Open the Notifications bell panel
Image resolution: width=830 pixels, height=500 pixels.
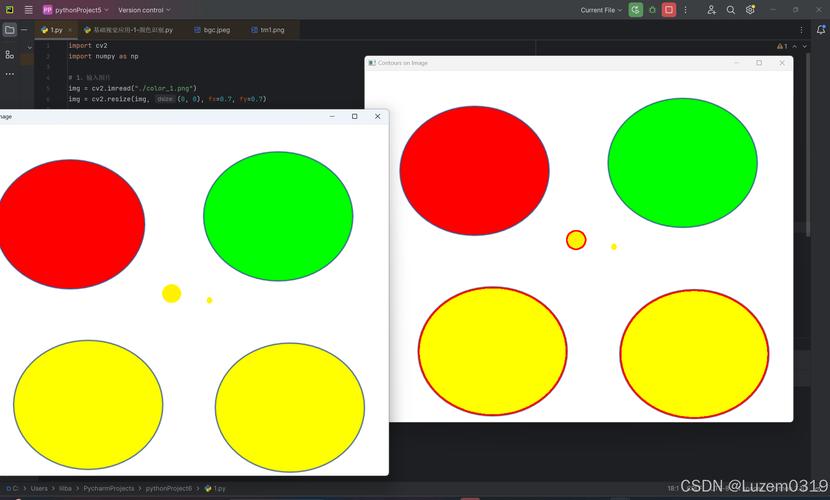(821, 30)
